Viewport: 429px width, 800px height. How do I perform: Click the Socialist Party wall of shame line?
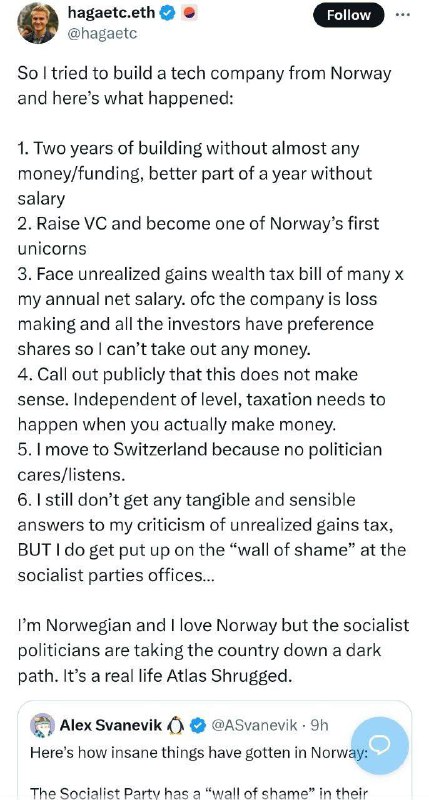(x=198, y=792)
